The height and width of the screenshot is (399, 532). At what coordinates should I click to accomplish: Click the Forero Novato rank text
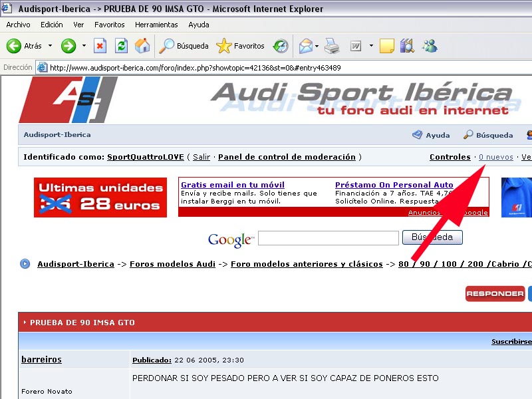pyautogui.click(x=47, y=391)
